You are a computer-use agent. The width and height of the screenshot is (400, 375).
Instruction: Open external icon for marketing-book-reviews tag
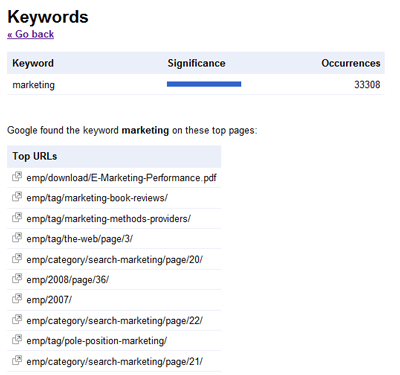tap(17, 196)
